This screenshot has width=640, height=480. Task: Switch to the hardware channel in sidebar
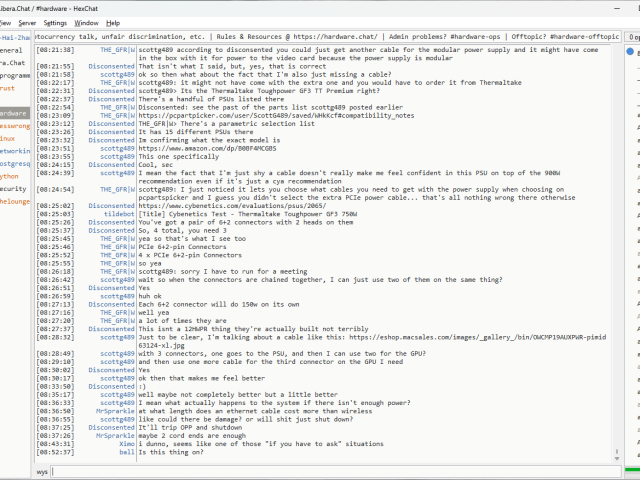coord(14,113)
